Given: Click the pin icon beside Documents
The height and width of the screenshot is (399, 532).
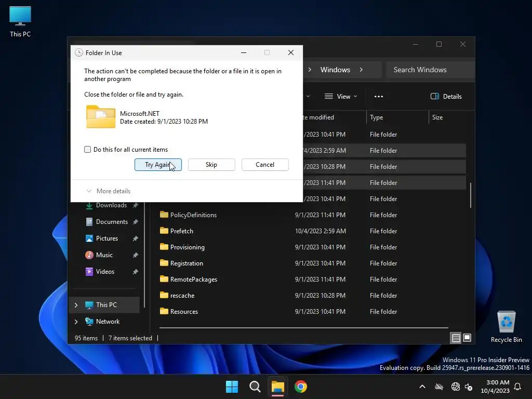Looking at the screenshot, I should pos(136,222).
